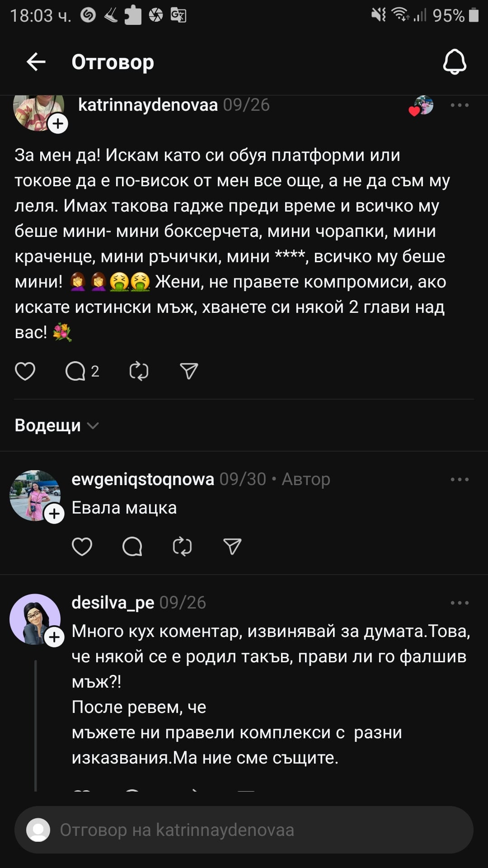Viewport: 488px width, 868px height.
Task: Share katrinnaydenovaa's post via send icon
Action: click(x=189, y=371)
